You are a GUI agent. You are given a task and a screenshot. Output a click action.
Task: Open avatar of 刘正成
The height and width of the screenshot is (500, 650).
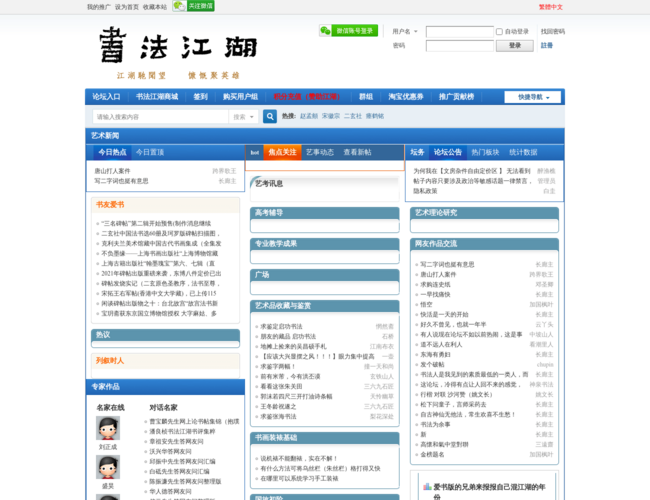(108, 428)
